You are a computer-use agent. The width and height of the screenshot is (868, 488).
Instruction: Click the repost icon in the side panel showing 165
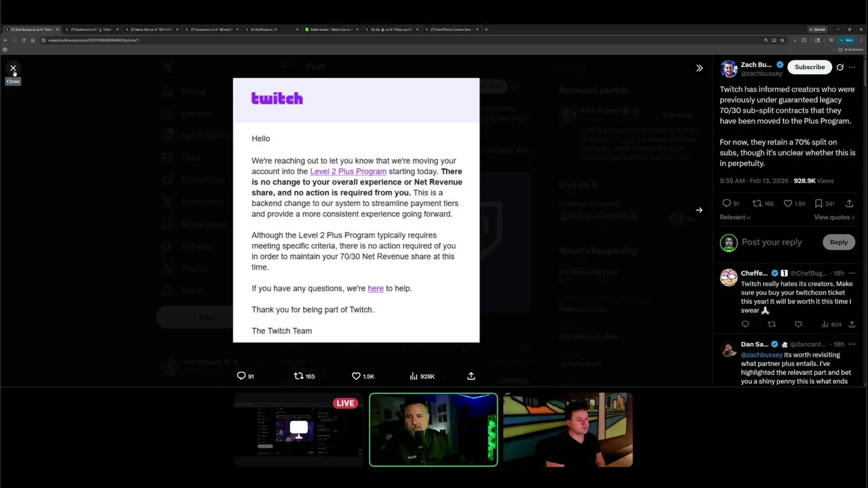[x=757, y=203]
